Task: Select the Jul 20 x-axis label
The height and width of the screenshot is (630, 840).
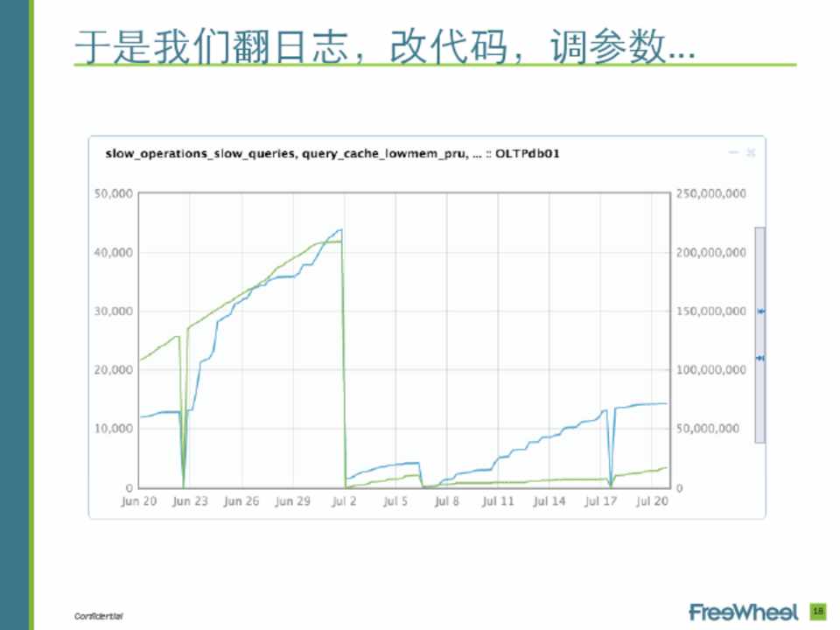Action: (x=651, y=501)
